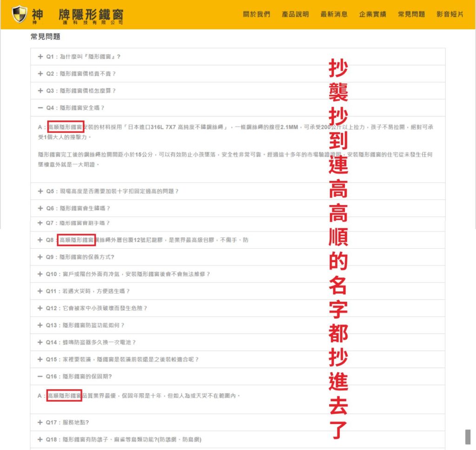Open question 隱形鐵窗價格怎麼算？
Screen dimensions: 476x450
88,91
